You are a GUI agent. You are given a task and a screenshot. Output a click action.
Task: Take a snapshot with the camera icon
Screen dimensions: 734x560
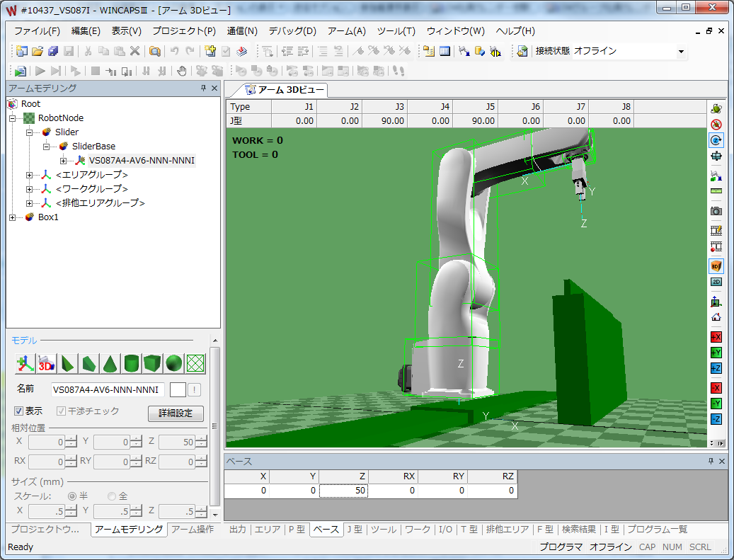[x=716, y=211]
